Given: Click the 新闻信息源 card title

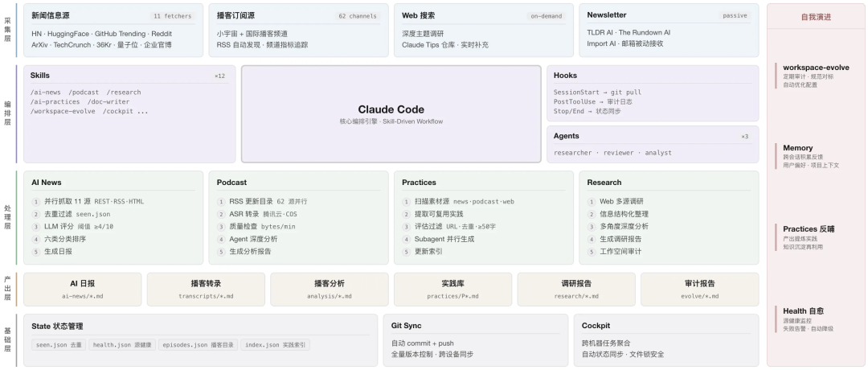Looking at the screenshot, I should (x=51, y=15).
